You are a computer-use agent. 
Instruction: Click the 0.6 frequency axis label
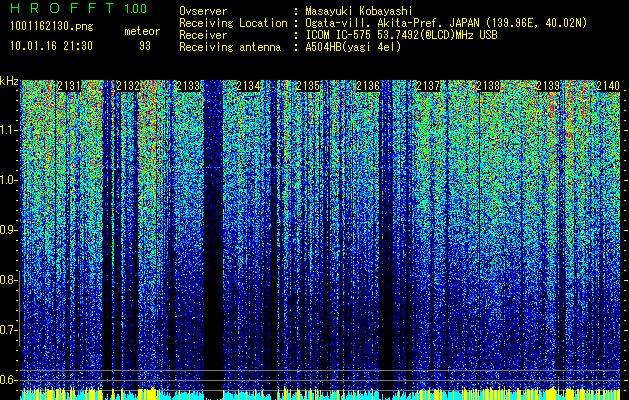(x=8, y=380)
